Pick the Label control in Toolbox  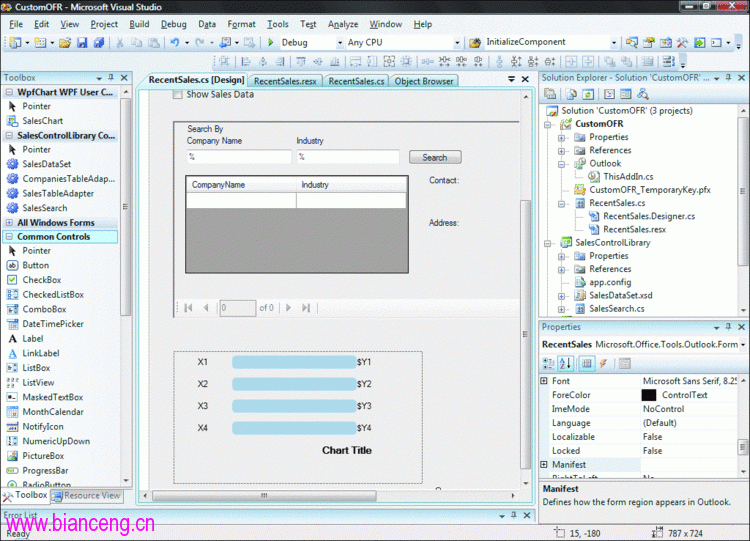(x=33, y=339)
